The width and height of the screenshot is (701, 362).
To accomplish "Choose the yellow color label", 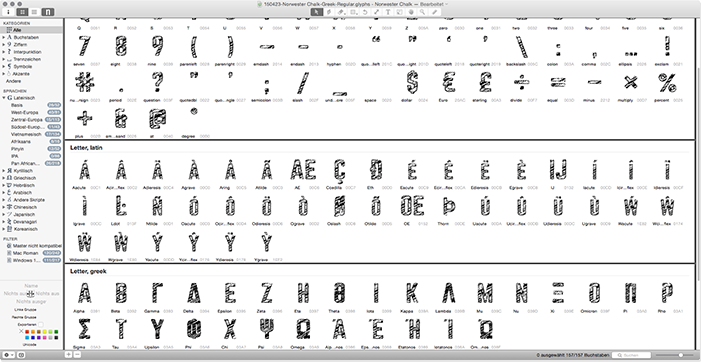I will 45,332.
